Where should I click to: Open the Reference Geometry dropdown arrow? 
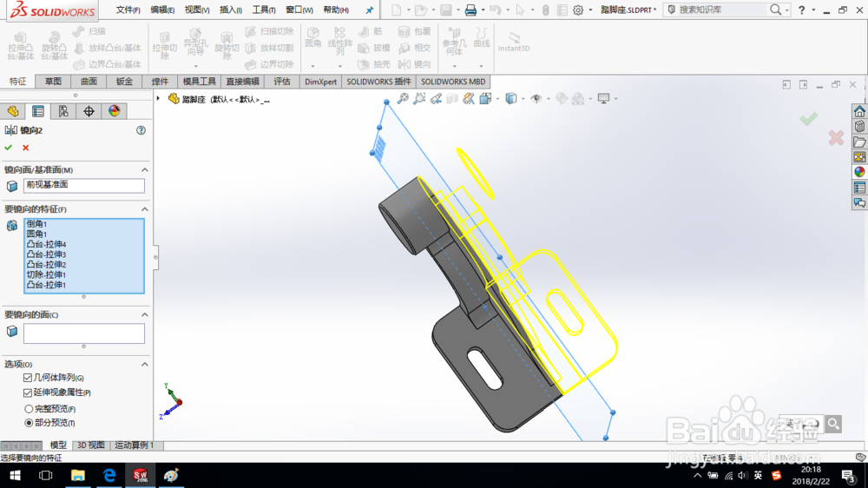(x=454, y=66)
